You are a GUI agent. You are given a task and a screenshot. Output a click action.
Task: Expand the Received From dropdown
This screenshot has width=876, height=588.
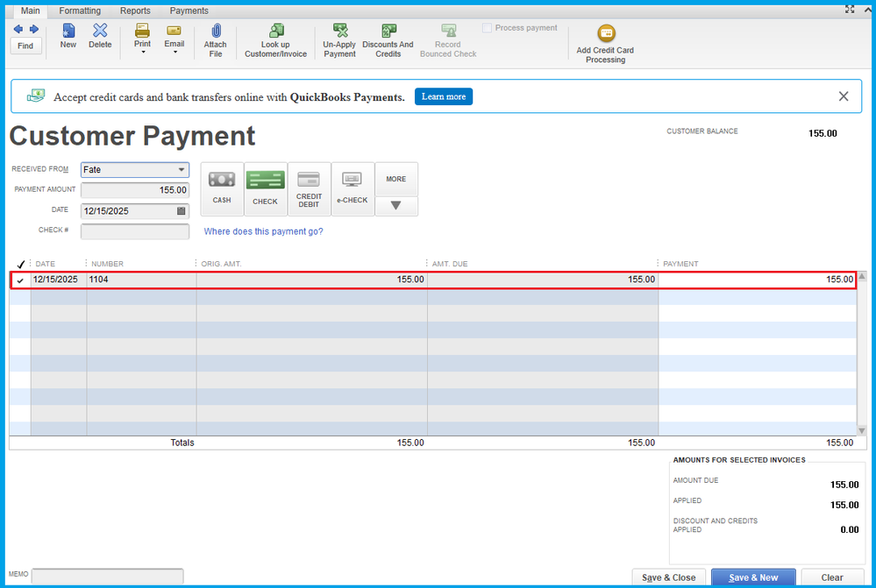pyautogui.click(x=182, y=170)
